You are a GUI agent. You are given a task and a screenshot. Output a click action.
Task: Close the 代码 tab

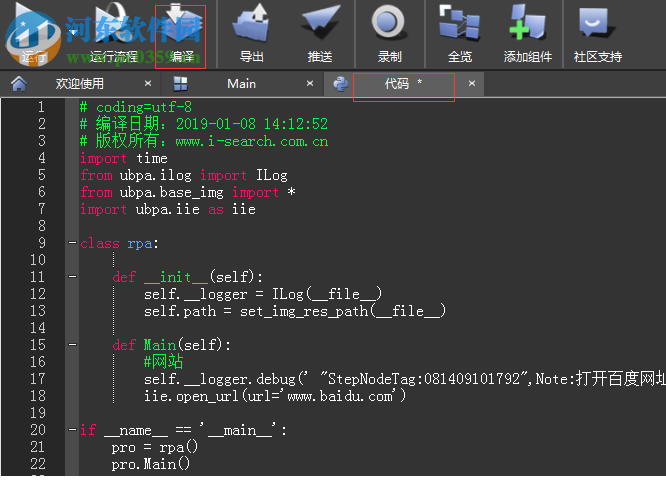coord(472,83)
